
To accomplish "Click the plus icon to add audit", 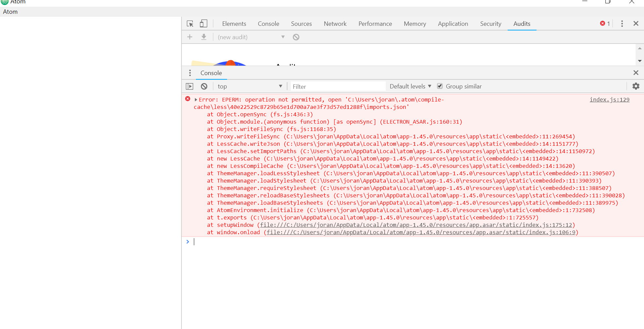I will point(190,37).
